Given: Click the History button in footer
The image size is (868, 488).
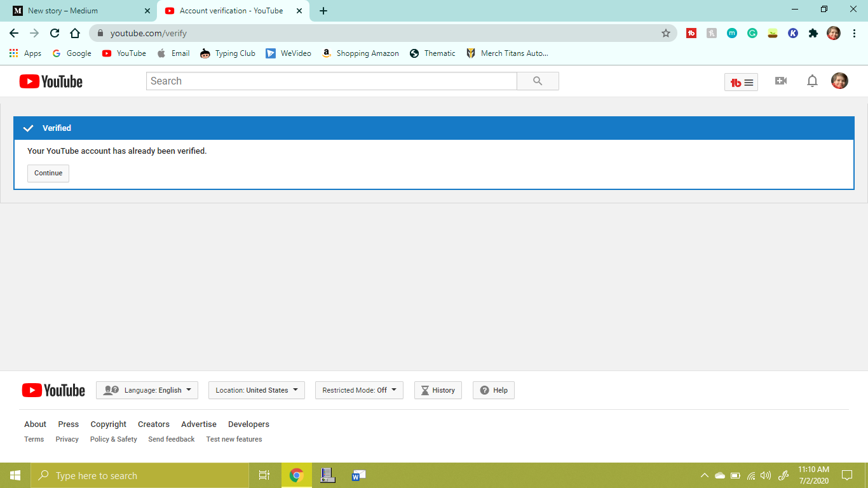Looking at the screenshot, I should 438,390.
